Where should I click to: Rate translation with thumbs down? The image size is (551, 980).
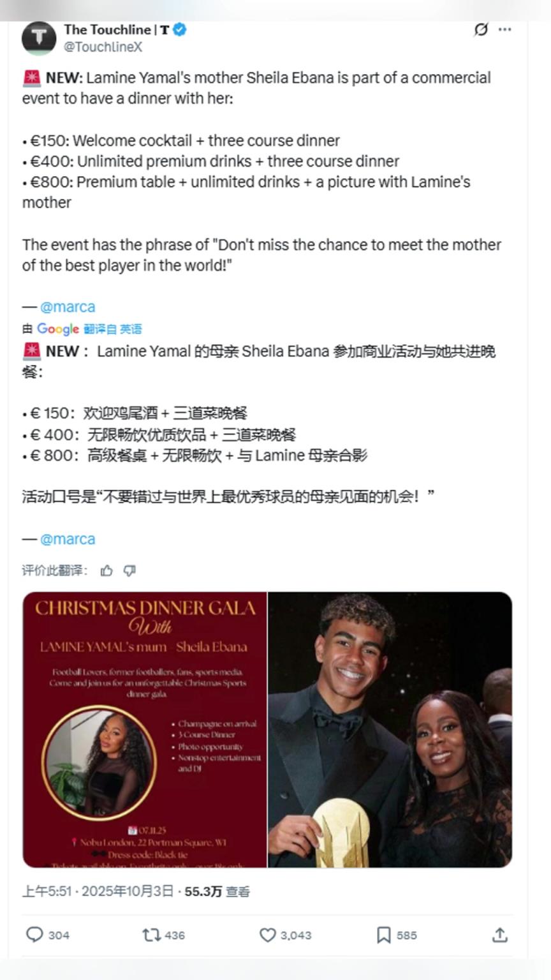[x=129, y=570]
